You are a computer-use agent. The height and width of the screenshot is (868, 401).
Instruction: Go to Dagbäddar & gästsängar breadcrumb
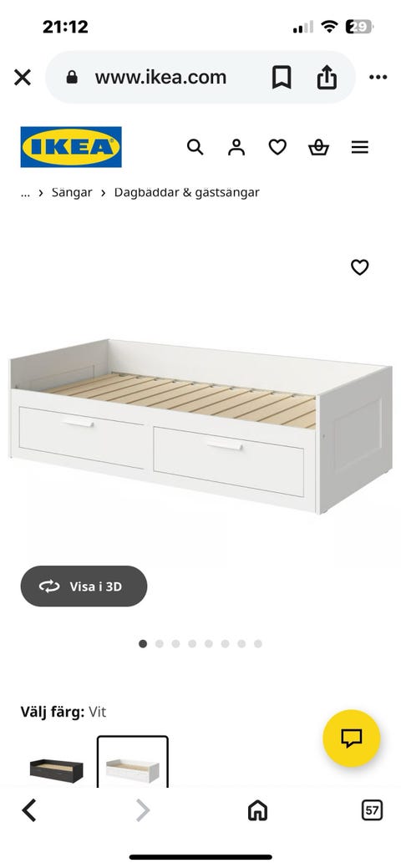click(186, 193)
